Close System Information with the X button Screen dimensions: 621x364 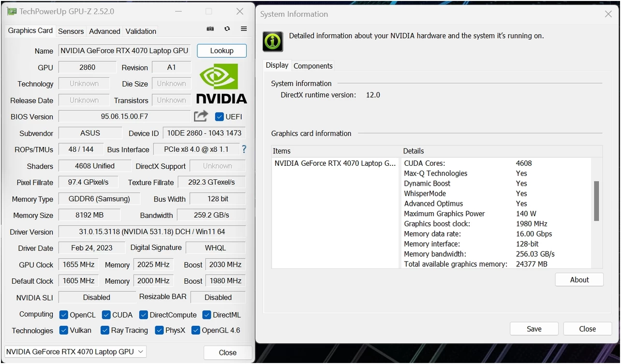click(x=608, y=14)
